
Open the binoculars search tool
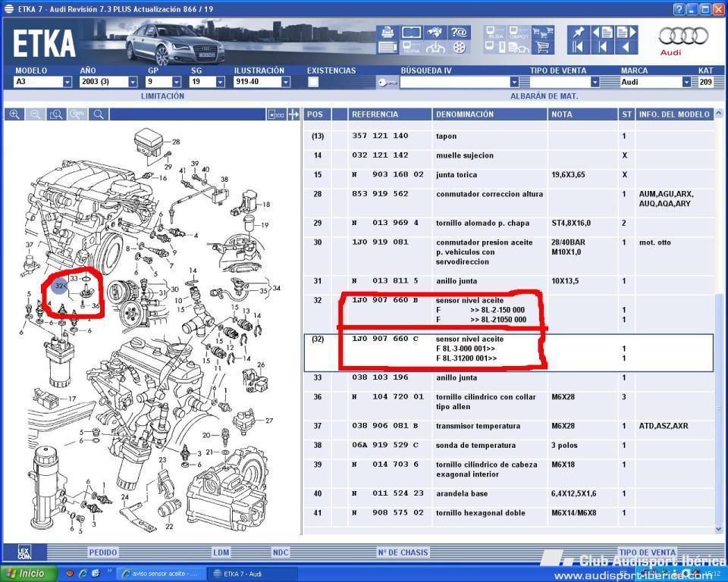pos(435,32)
